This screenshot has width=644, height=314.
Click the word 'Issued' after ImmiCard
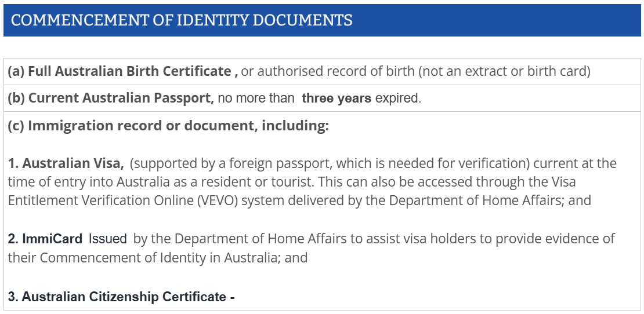[107, 239]
